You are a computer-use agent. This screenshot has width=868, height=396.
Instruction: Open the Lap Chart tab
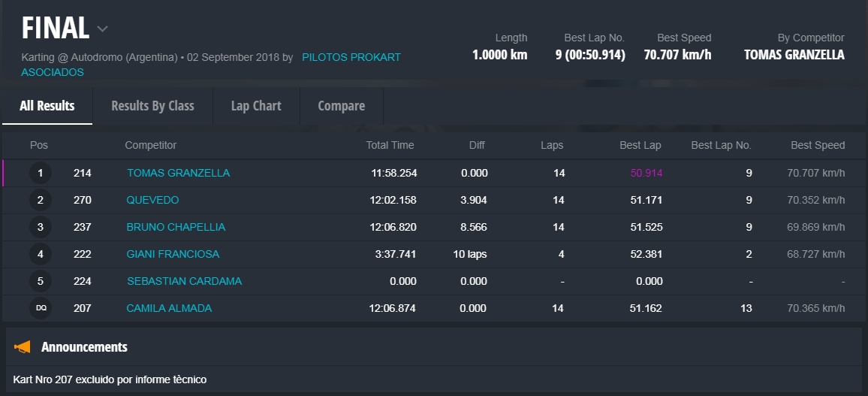click(256, 106)
